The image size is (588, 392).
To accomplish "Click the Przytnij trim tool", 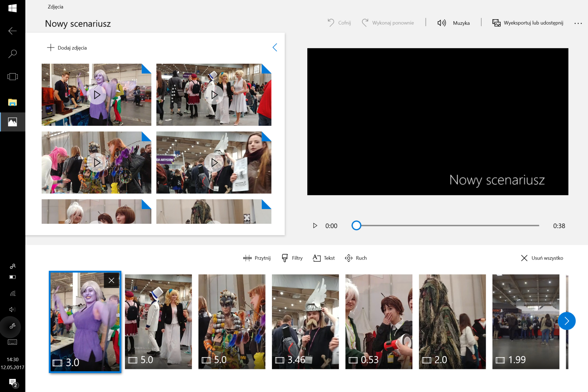I will click(257, 258).
